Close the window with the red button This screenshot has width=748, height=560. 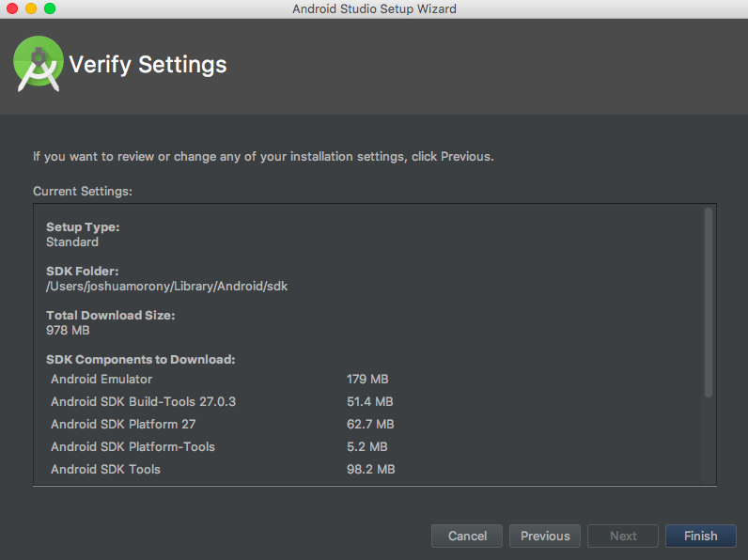tap(12, 8)
